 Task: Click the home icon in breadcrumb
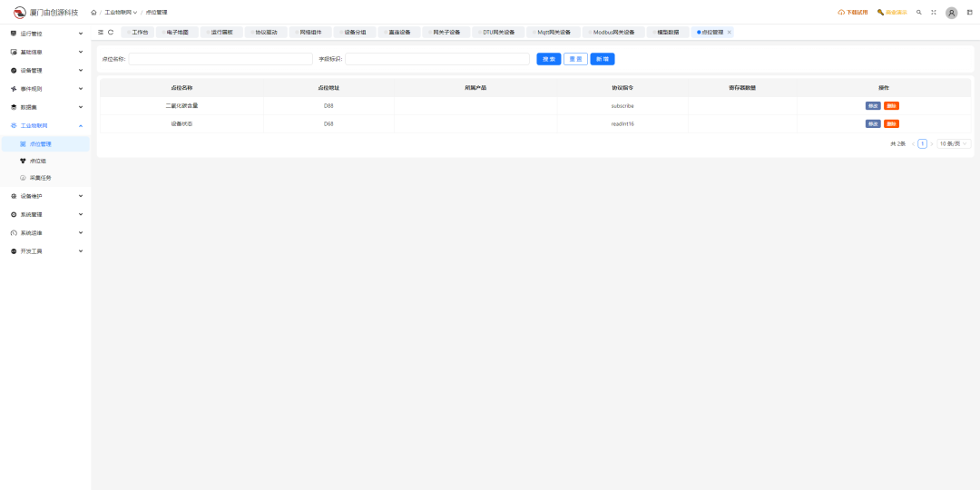[93, 13]
